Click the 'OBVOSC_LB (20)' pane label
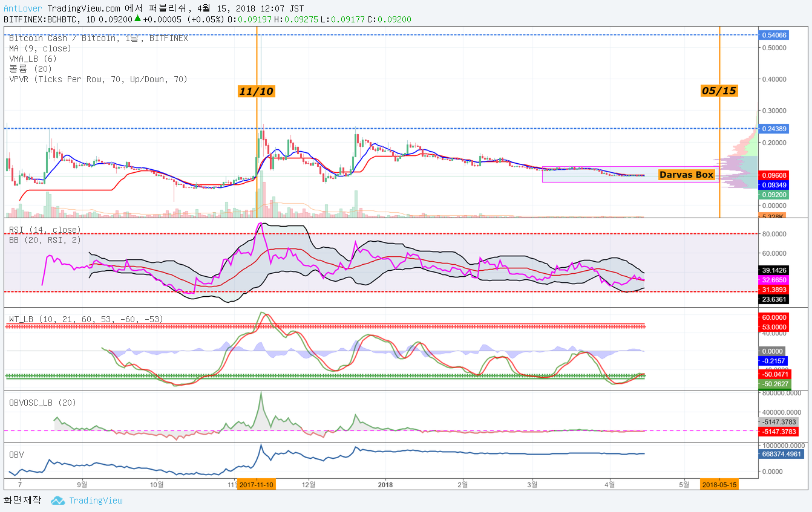Viewport: 812px width, 512px height. point(42,402)
